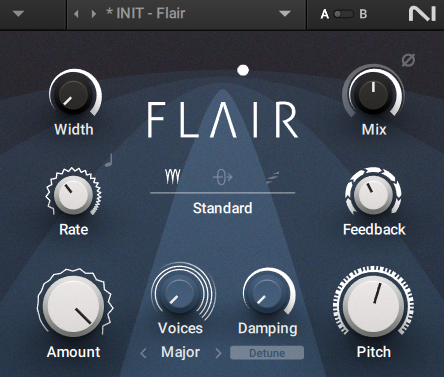Click the white dot above FLAIR logo
This screenshot has width=444, height=377.
243,70
